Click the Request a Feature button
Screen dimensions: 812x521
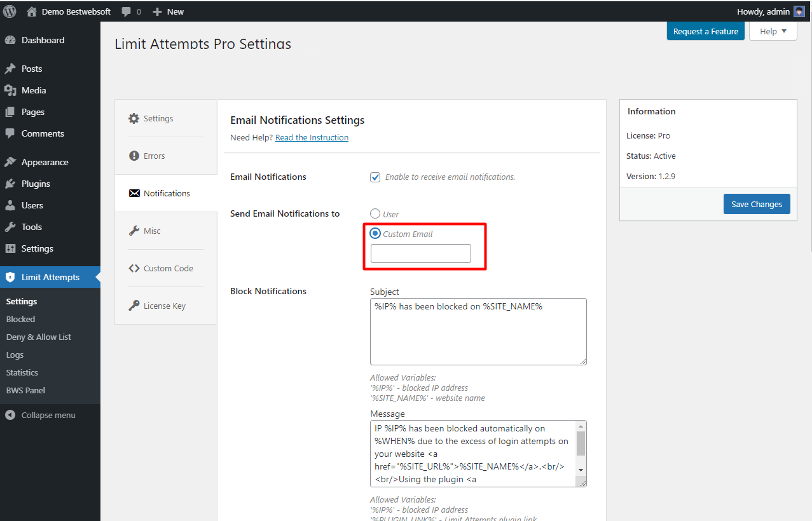(x=706, y=31)
